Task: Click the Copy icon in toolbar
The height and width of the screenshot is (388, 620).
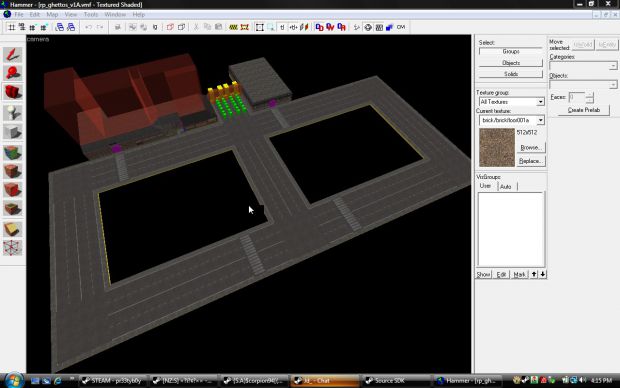Action: coord(207,27)
